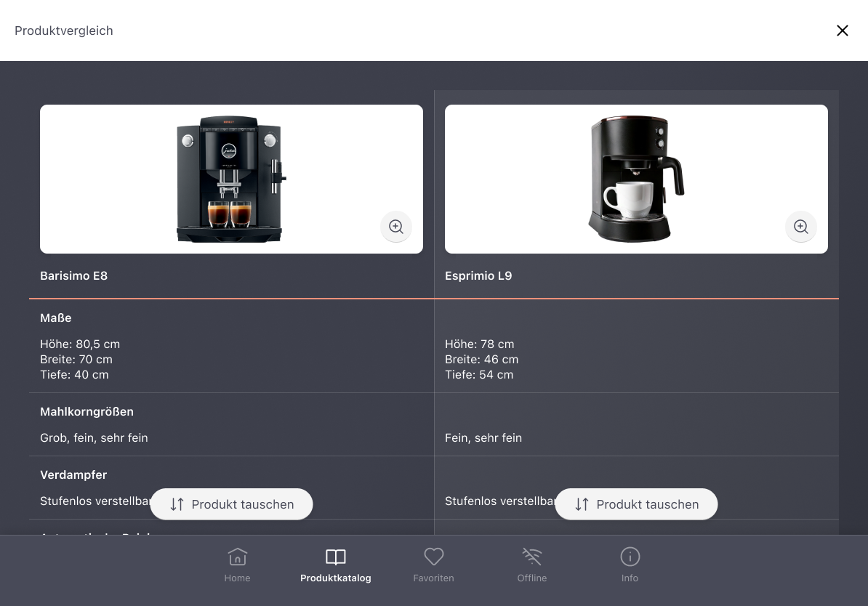Zoom into the Esprimio L9 product image
Screen dimensions: 868x606
(x=801, y=227)
